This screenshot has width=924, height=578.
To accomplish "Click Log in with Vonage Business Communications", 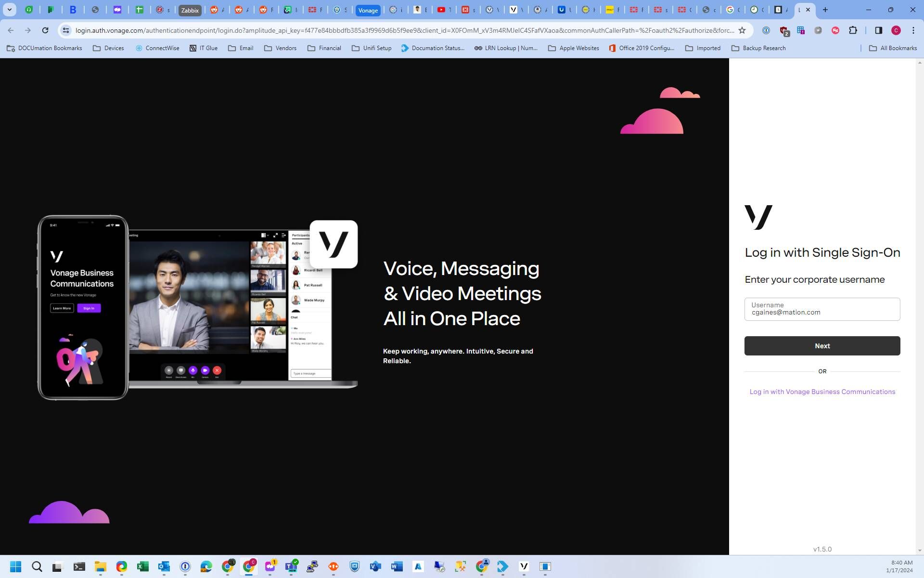I will point(822,392).
